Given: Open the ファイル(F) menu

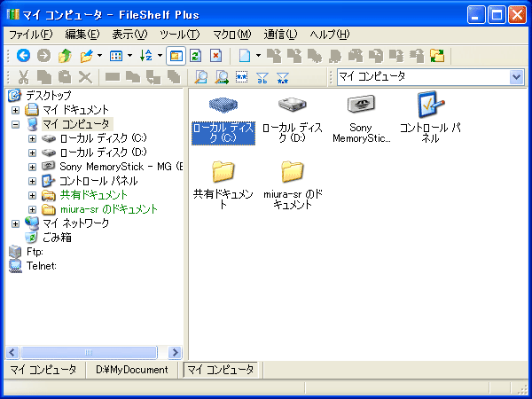Looking at the screenshot, I should [30, 35].
